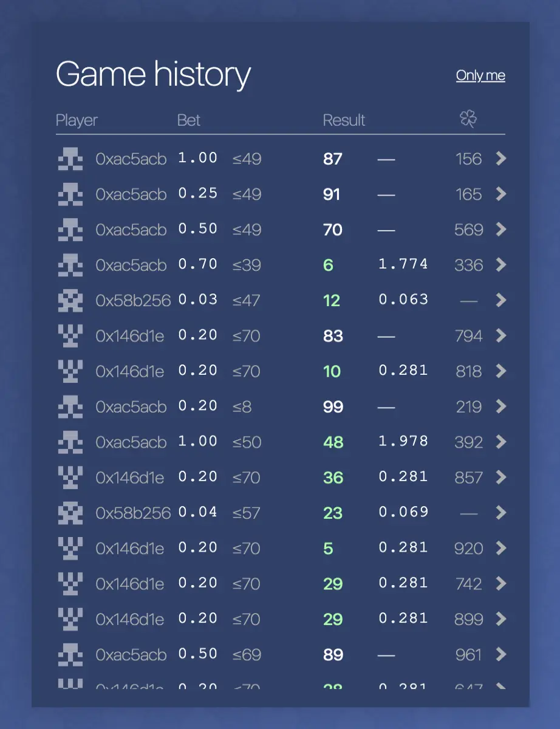Image resolution: width=560 pixels, height=729 pixels.
Task: Click 0x58b256 avatar in the 0.03 bet row
Action: [70, 300]
